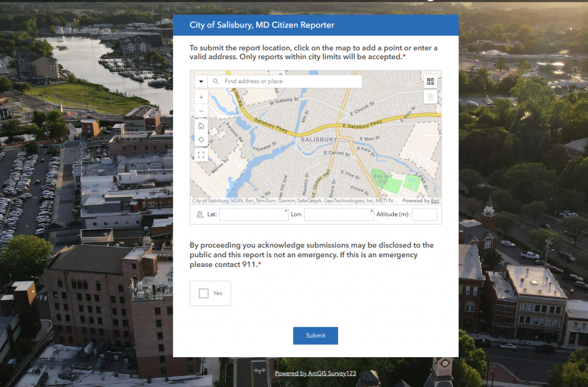Place a point on the SALISBURY label
Viewport: 588px width, 387px height.
(x=317, y=140)
